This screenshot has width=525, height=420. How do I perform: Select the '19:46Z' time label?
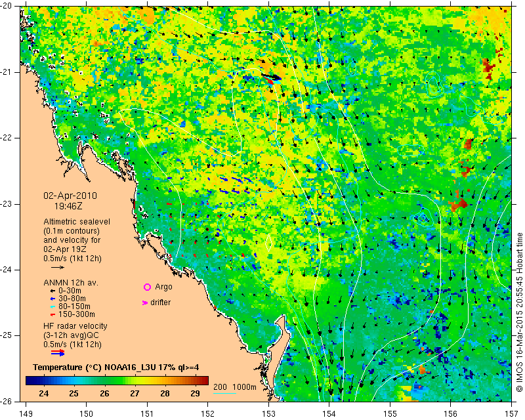68,206
